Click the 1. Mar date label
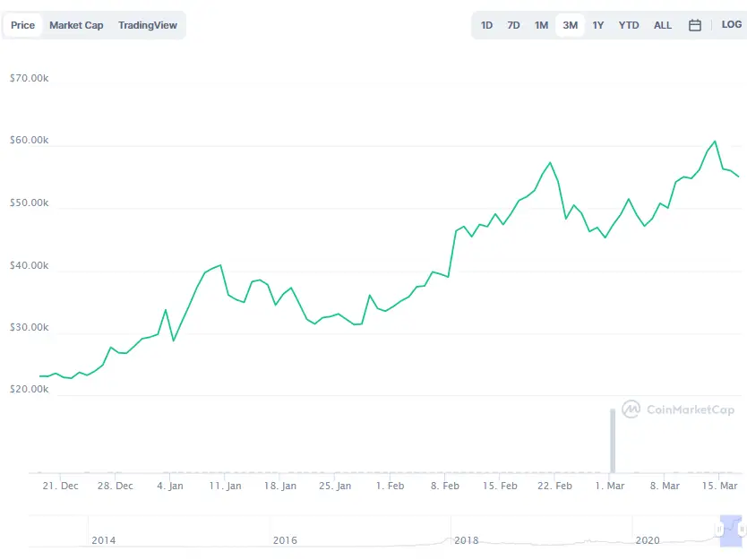Image resolution: width=747 pixels, height=560 pixels. click(610, 486)
